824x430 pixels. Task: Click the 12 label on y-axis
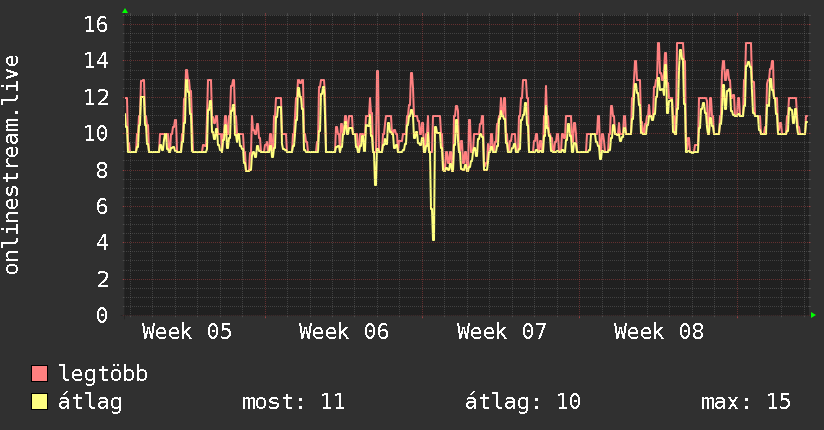pos(95,97)
